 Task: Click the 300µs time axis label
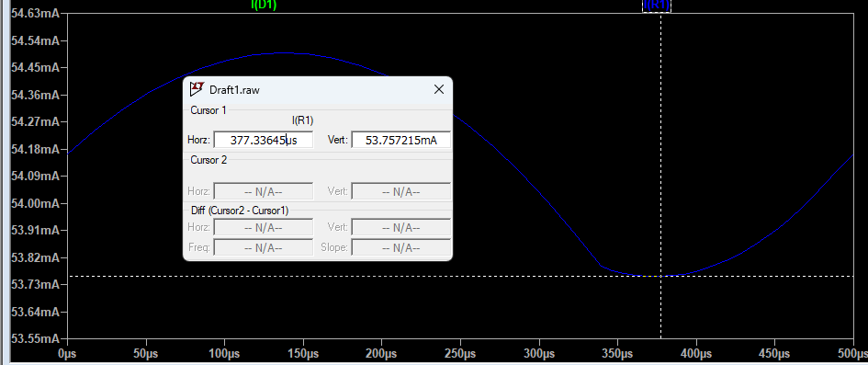538,353
